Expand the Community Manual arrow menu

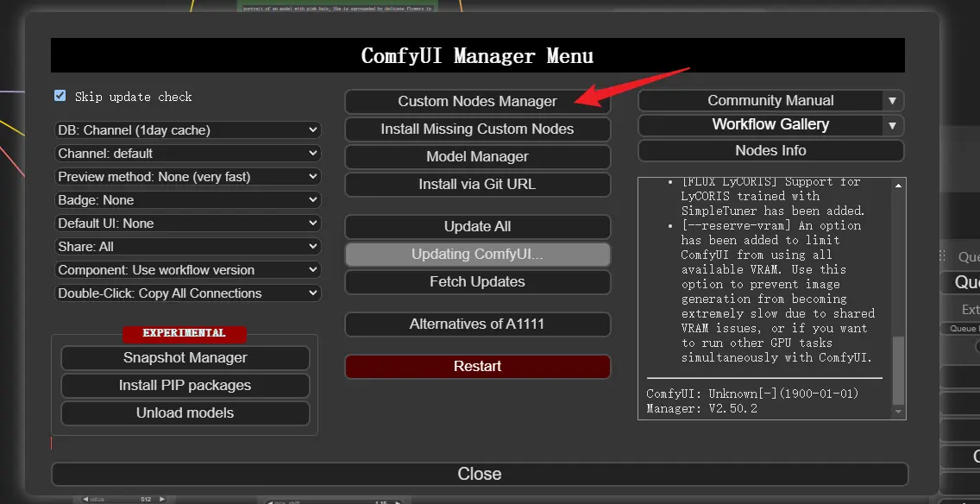tap(893, 101)
